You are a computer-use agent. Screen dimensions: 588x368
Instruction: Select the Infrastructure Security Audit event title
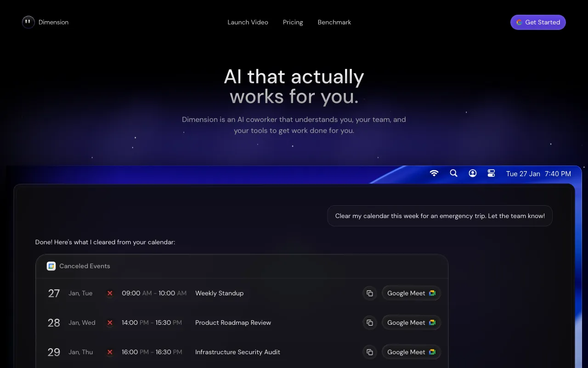point(237,352)
